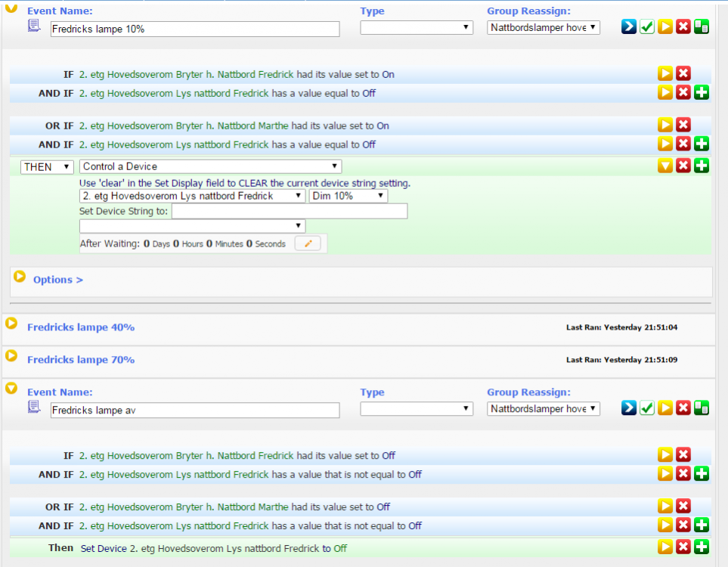This screenshot has width=728, height=567.
Task: Click the green copy icon for Fredricks lampe av
Action: (701, 408)
